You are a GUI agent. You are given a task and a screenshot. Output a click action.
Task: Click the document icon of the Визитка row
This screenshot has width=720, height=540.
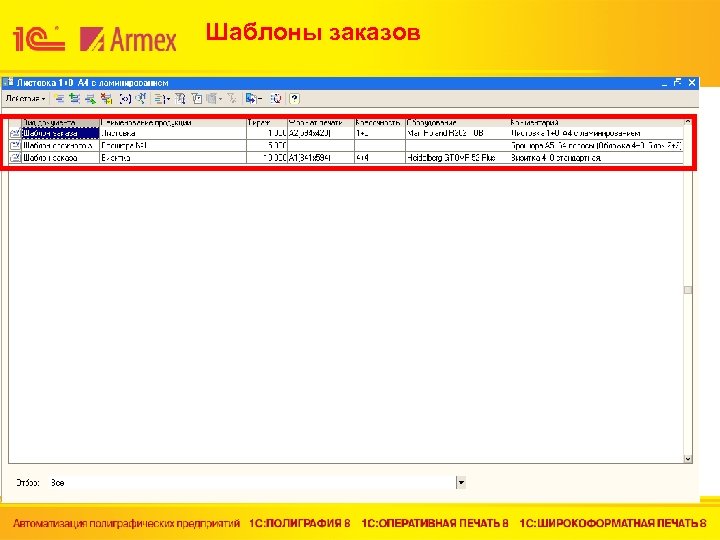point(15,158)
